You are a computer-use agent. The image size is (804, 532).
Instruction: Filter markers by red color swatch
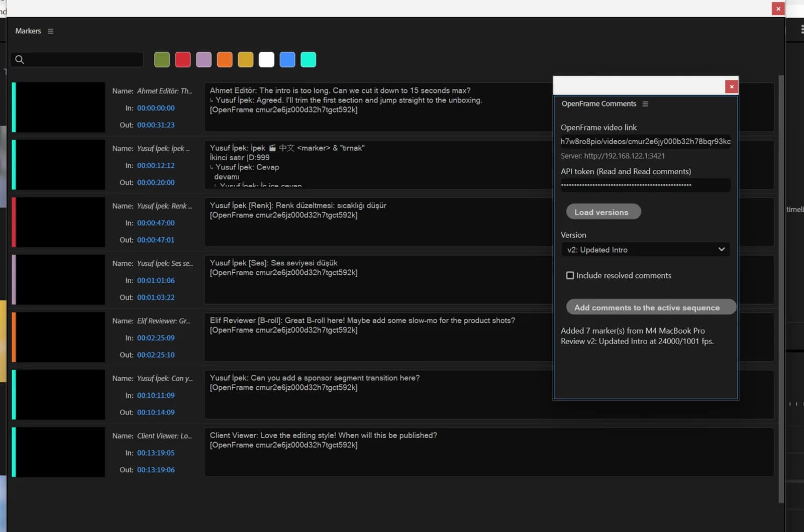point(183,60)
